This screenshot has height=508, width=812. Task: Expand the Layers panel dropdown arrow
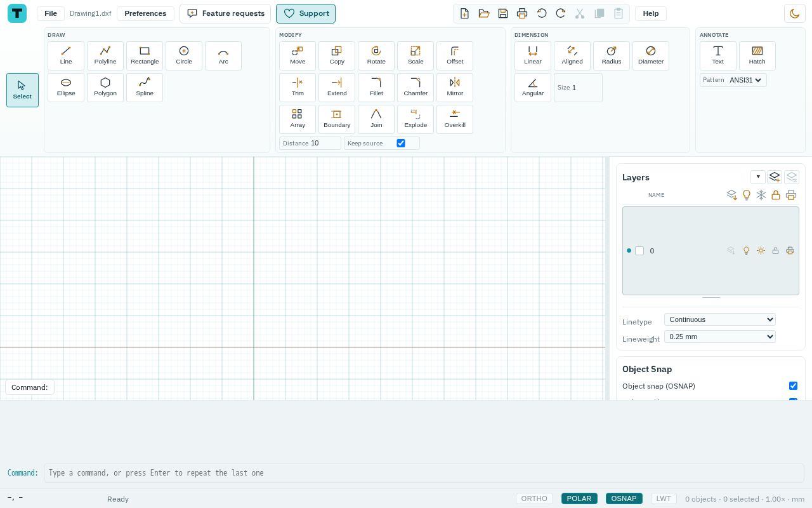(758, 177)
